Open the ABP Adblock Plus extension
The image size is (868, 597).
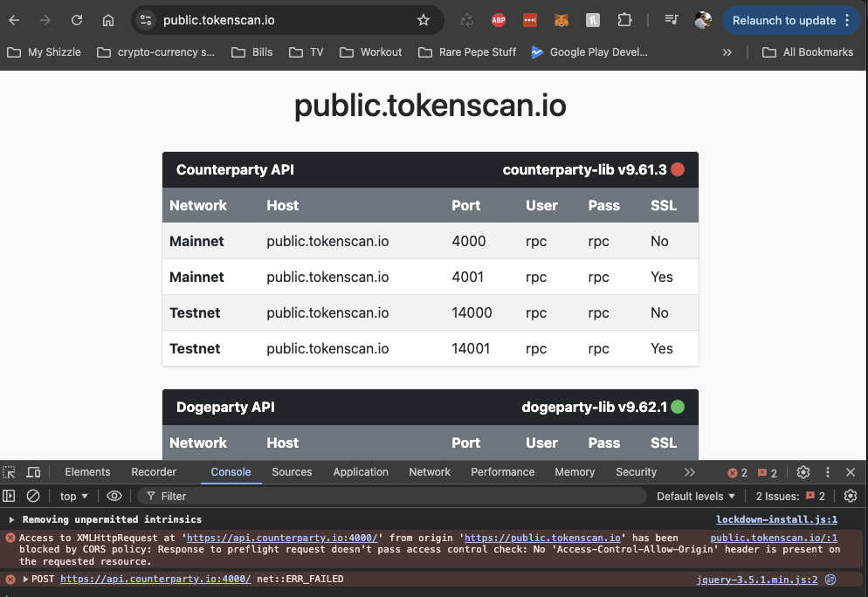(x=499, y=20)
